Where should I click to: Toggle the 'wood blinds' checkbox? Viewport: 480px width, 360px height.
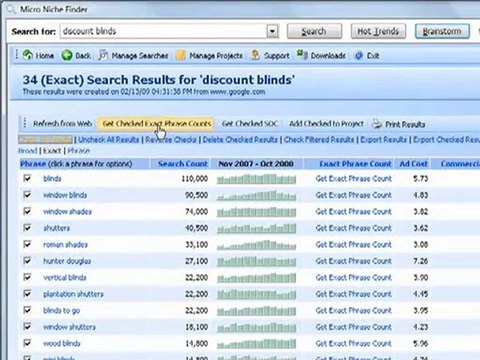coord(27,343)
